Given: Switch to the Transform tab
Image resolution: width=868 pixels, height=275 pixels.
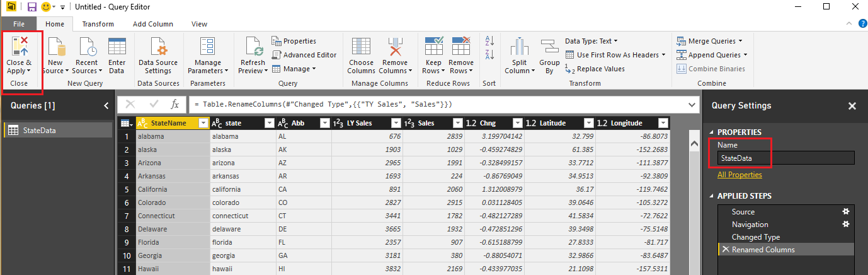Looking at the screenshot, I should [x=98, y=24].
